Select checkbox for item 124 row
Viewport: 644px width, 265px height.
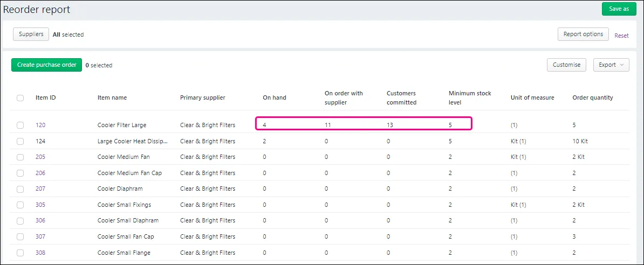20,141
